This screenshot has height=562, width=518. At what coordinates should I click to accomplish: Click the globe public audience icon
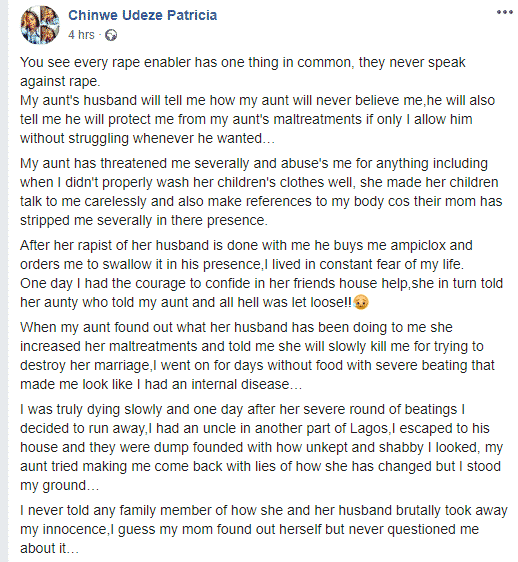(x=111, y=35)
